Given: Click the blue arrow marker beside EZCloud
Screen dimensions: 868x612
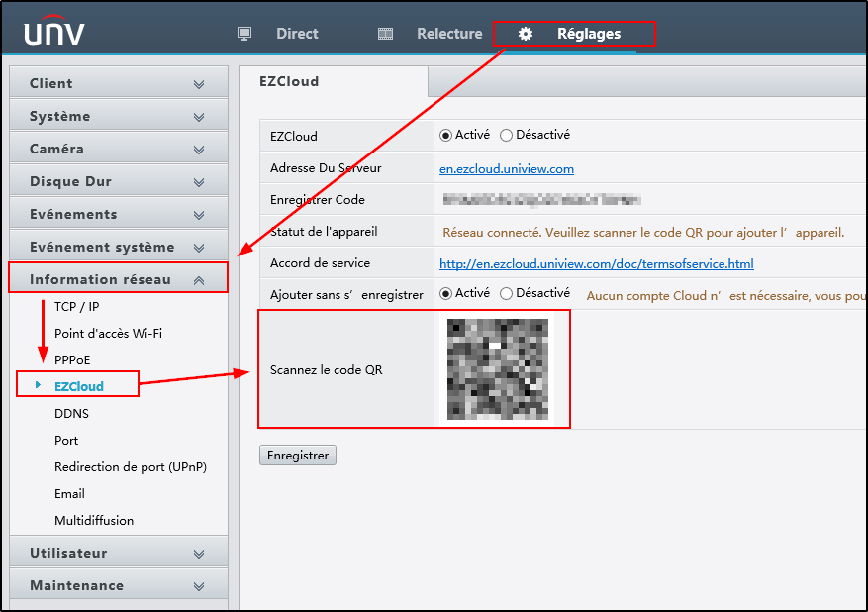Looking at the screenshot, I should tap(38, 385).
